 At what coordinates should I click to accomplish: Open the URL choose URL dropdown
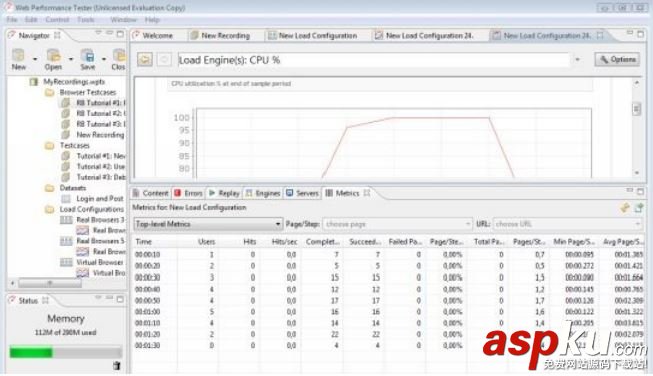point(567,224)
